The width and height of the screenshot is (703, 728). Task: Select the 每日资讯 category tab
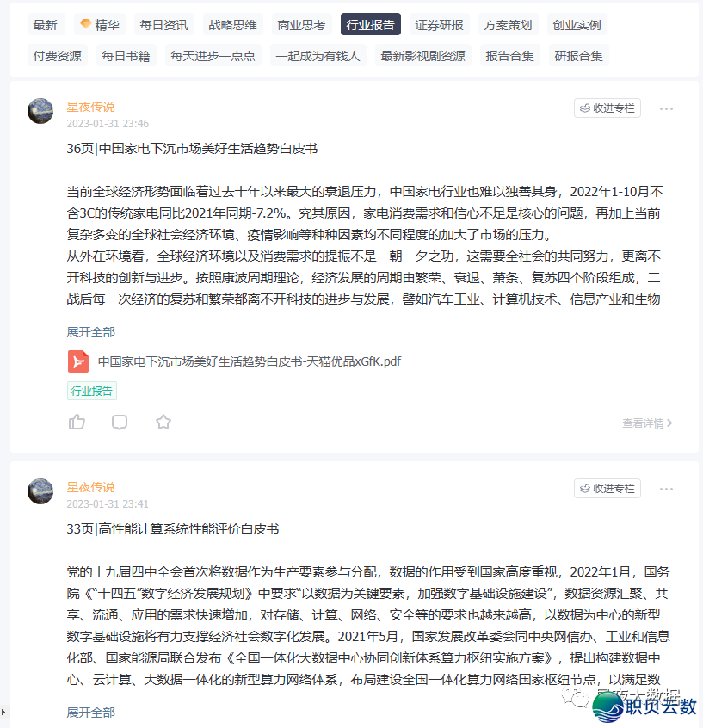163,25
